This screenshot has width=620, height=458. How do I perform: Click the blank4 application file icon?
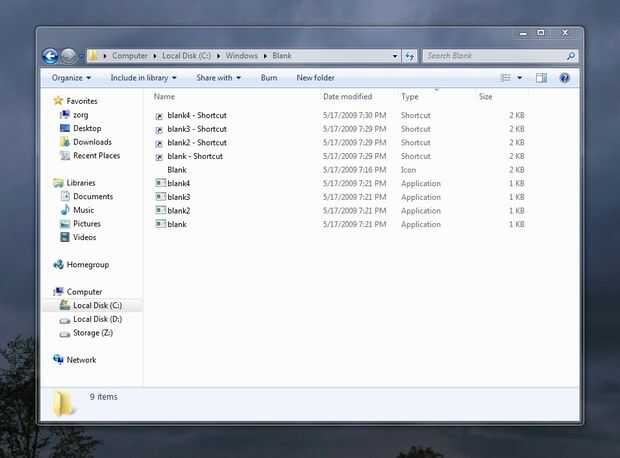tap(161, 183)
